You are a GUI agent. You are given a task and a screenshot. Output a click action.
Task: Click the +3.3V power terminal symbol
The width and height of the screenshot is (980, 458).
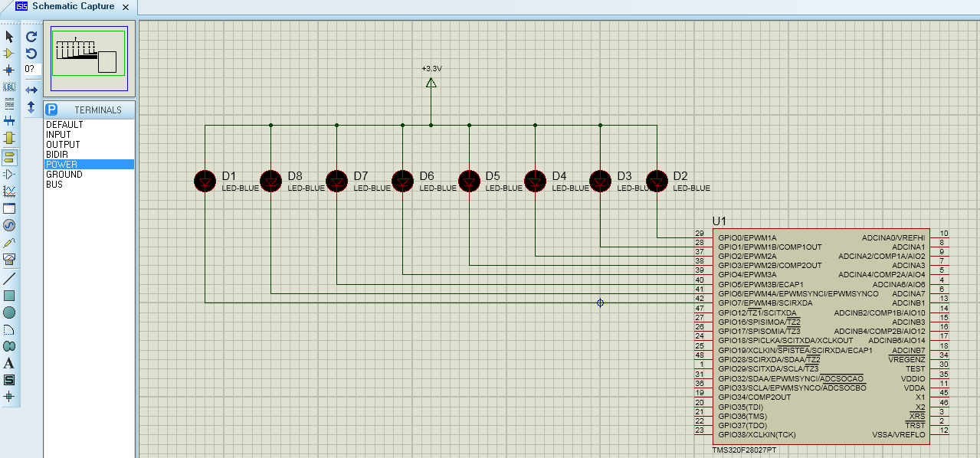[431, 82]
